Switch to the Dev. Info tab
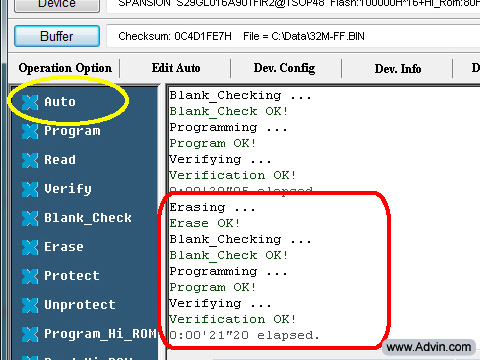The height and width of the screenshot is (360, 480). [x=398, y=69]
